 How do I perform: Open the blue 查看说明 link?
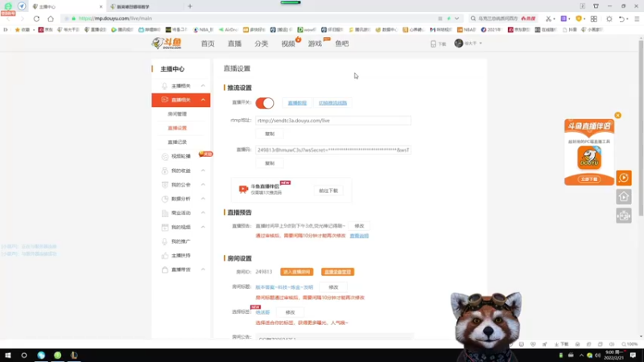coord(359,236)
